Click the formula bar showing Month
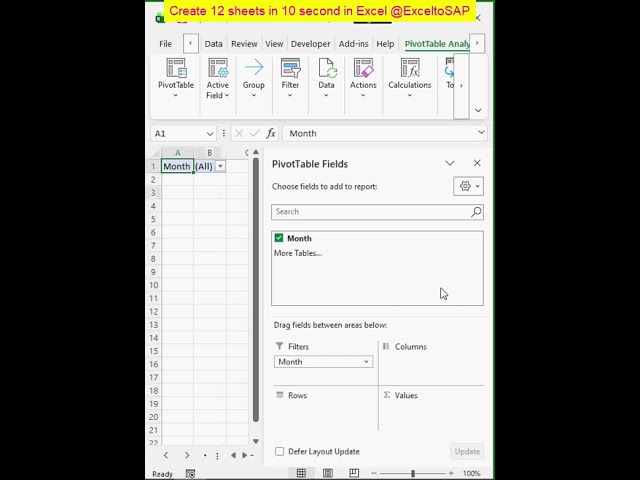 (x=384, y=133)
